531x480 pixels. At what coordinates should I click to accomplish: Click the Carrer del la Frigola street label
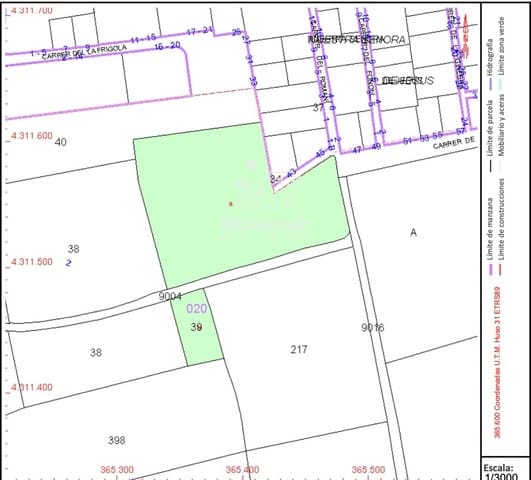coord(84,52)
